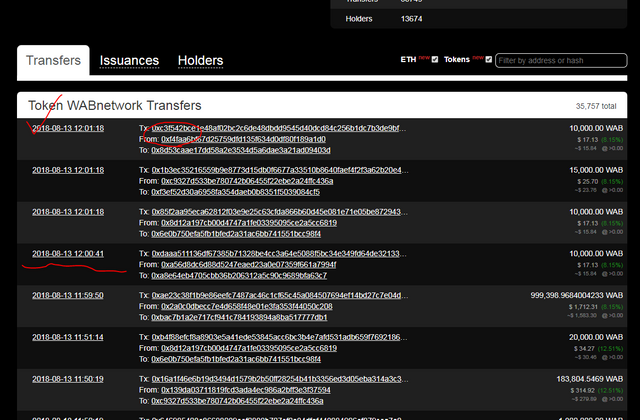Open From address 0xf4faa6 in first row

[x=243, y=139]
